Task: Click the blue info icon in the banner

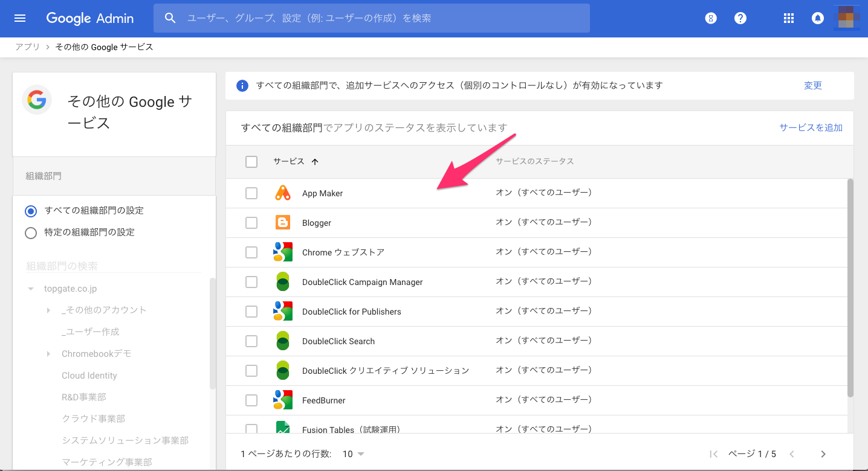Action: pyautogui.click(x=242, y=86)
